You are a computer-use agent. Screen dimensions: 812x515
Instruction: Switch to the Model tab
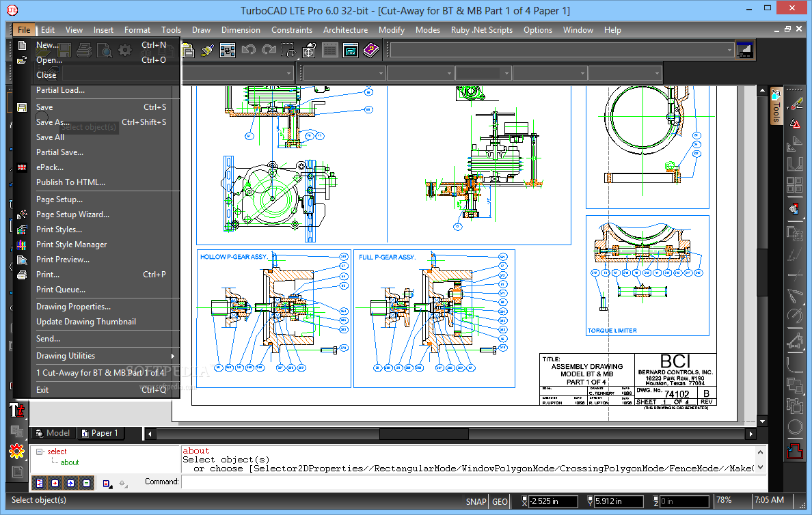pos(53,433)
